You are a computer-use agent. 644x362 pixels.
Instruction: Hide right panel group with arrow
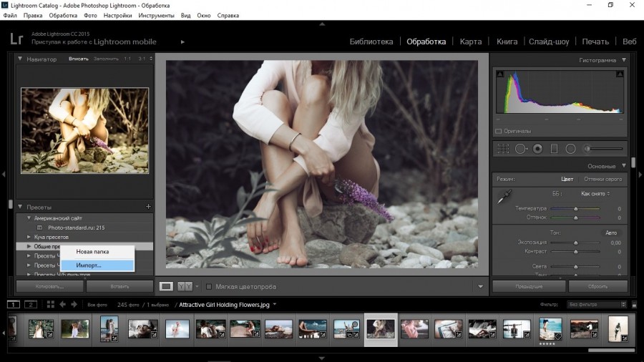pyautogui.click(x=640, y=175)
